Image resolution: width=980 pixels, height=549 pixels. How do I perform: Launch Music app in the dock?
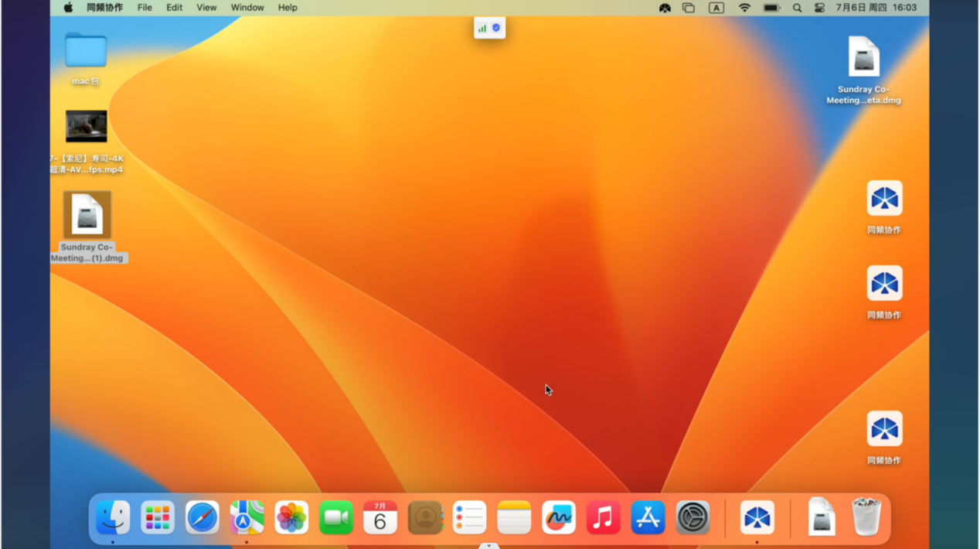[603, 517]
